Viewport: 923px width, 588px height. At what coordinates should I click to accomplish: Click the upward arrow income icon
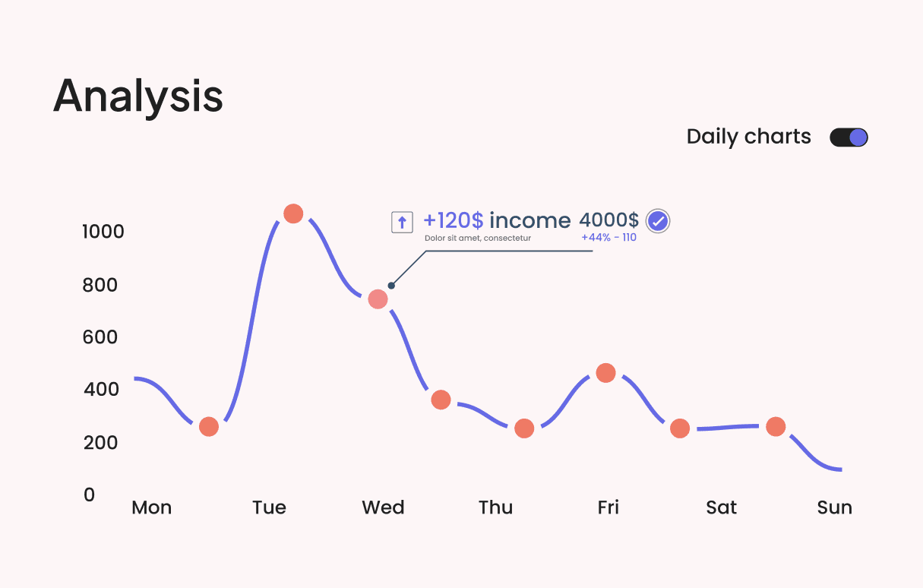(402, 222)
